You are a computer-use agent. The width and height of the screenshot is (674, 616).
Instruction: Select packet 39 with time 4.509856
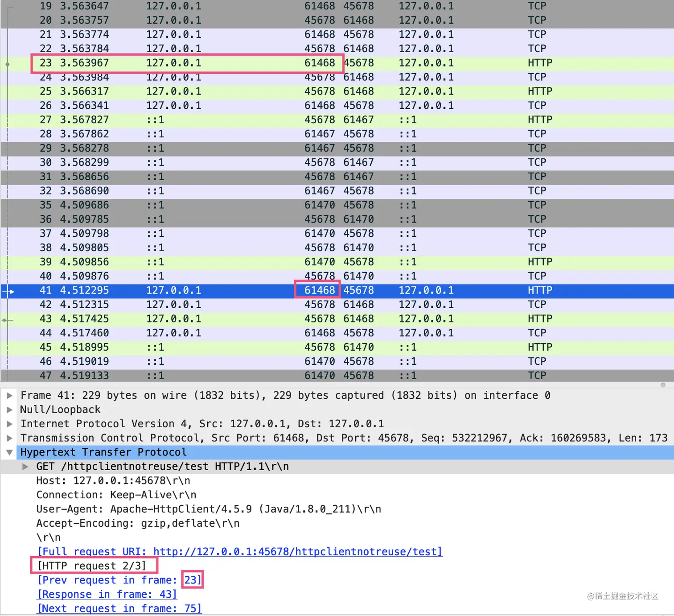coord(337,262)
